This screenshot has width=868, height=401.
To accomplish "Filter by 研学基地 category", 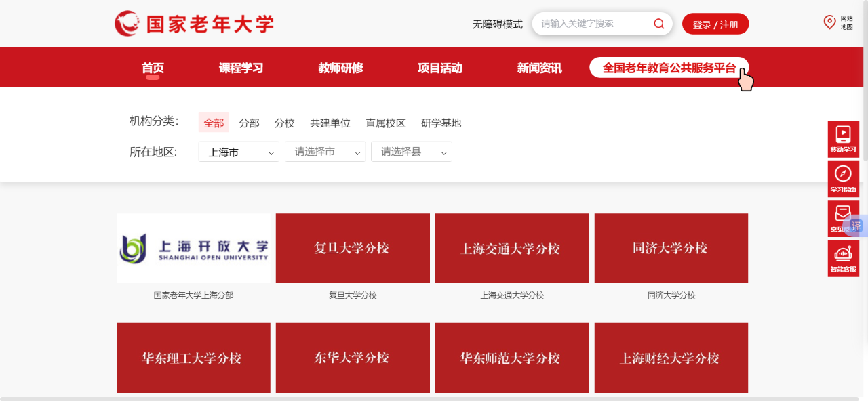I will (x=441, y=123).
